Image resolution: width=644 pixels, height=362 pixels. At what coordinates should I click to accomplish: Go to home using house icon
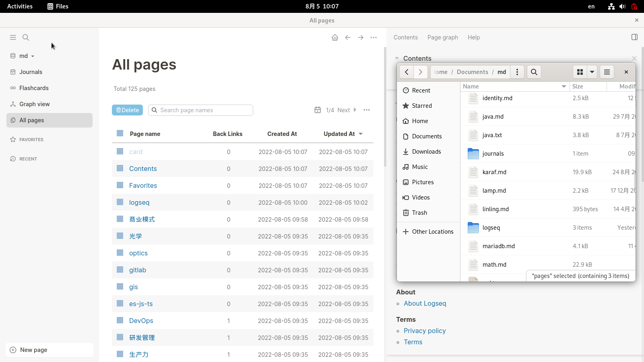click(x=335, y=37)
